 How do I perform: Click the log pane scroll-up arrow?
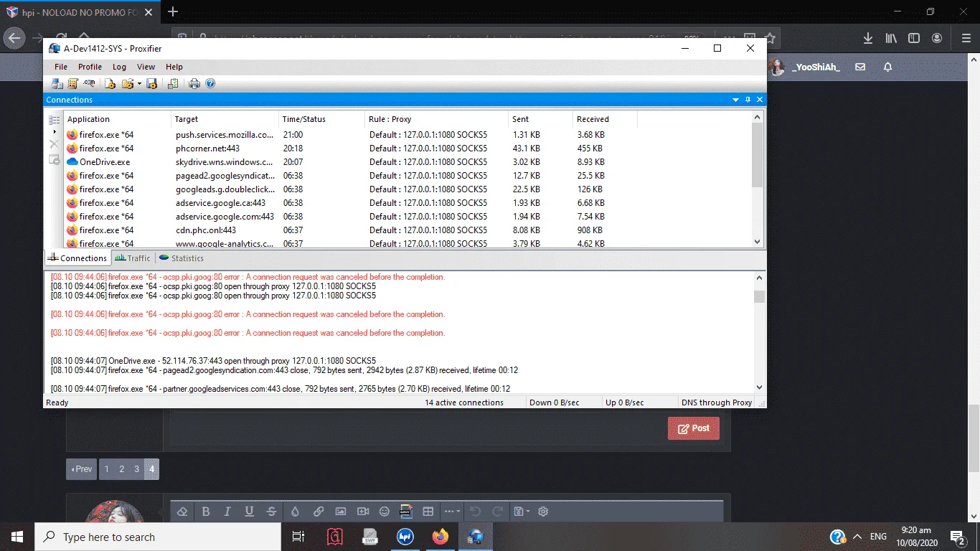(760, 278)
